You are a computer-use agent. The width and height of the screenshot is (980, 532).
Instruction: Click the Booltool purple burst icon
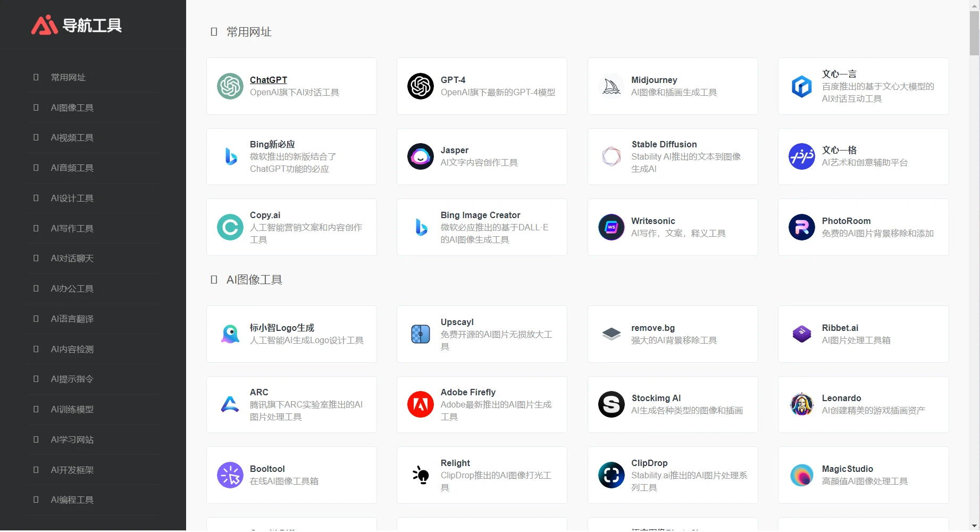click(230, 475)
